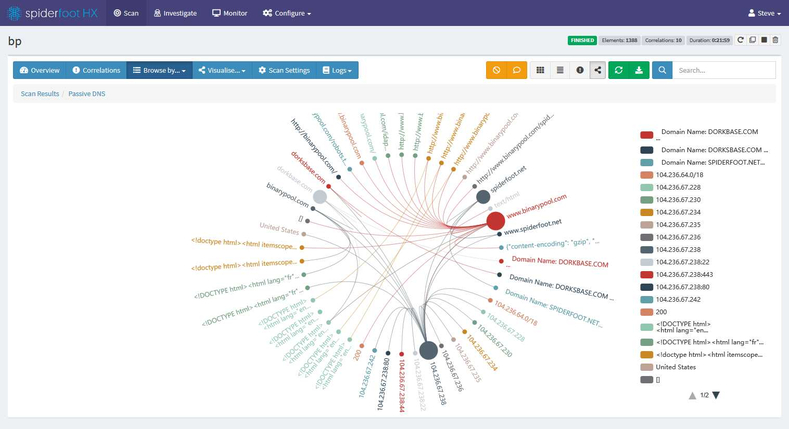The width and height of the screenshot is (789, 429).
Task: Click the Duration badge
Action: (709, 40)
